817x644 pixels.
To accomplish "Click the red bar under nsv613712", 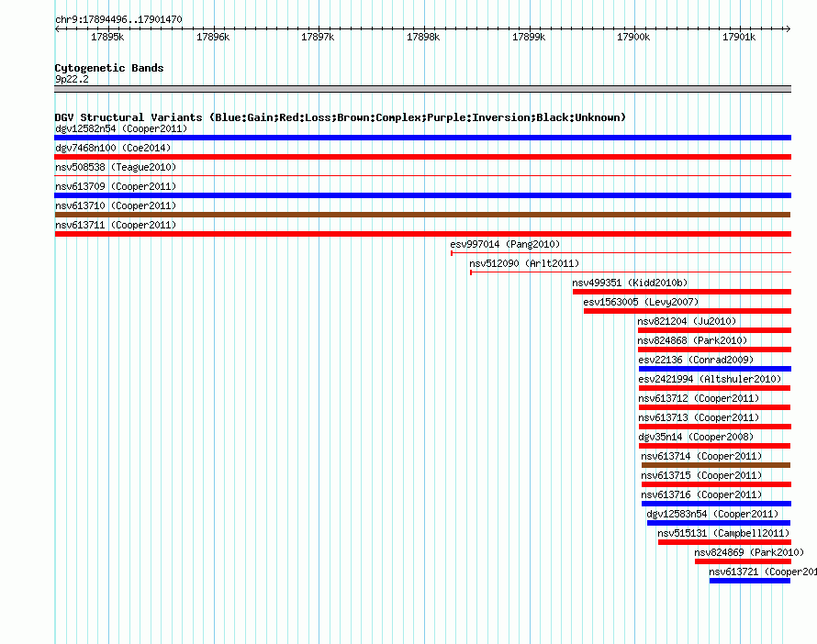I will [715, 407].
